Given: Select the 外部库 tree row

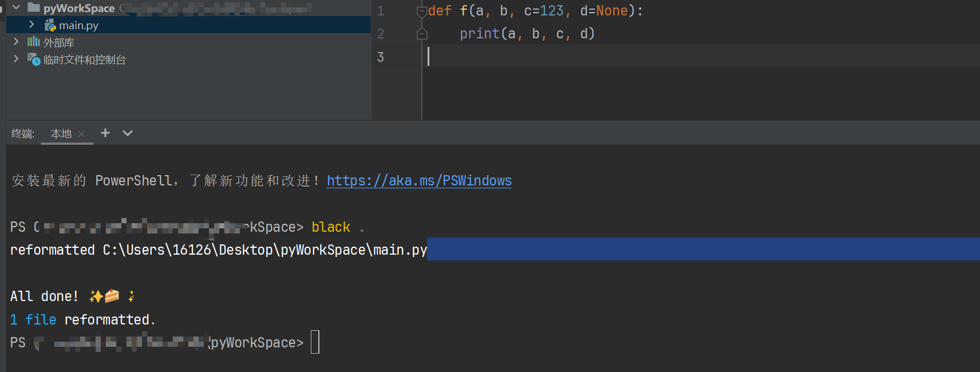Looking at the screenshot, I should (188, 42).
